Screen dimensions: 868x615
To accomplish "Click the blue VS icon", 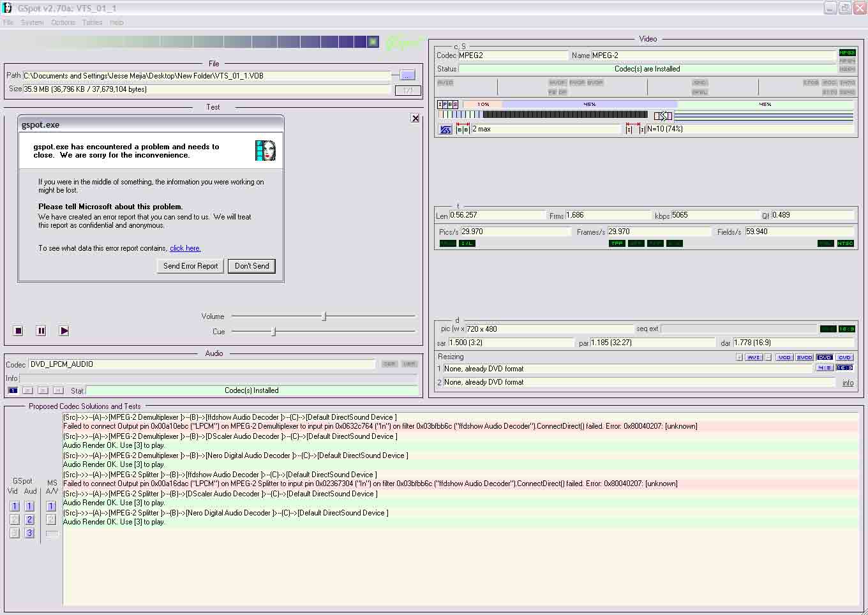I will (445, 130).
